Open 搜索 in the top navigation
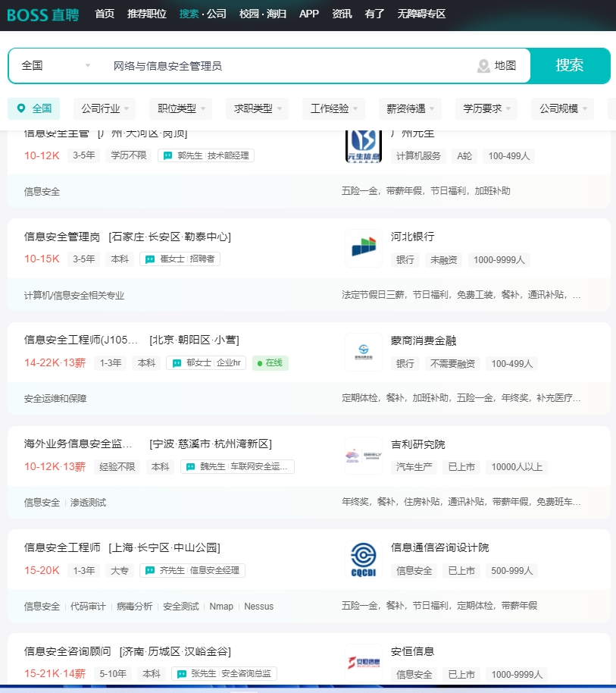The height and width of the screenshot is (693, 616). coord(189,14)
